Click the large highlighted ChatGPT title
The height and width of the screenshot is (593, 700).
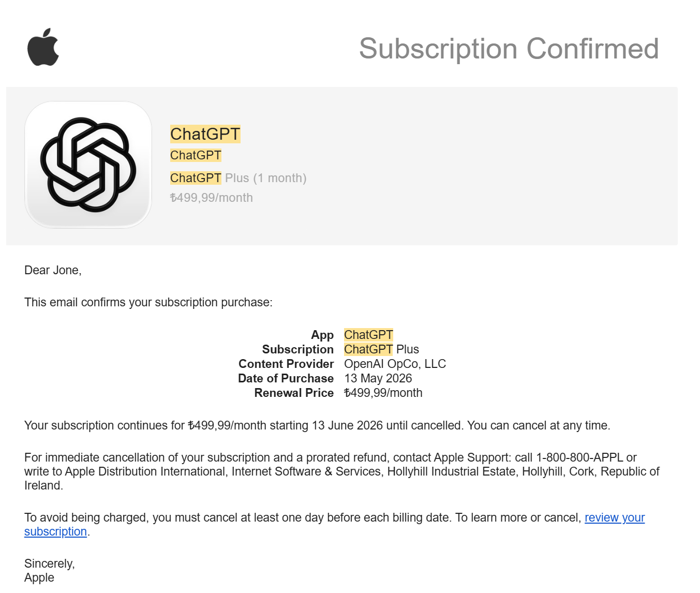pos(205,134)
